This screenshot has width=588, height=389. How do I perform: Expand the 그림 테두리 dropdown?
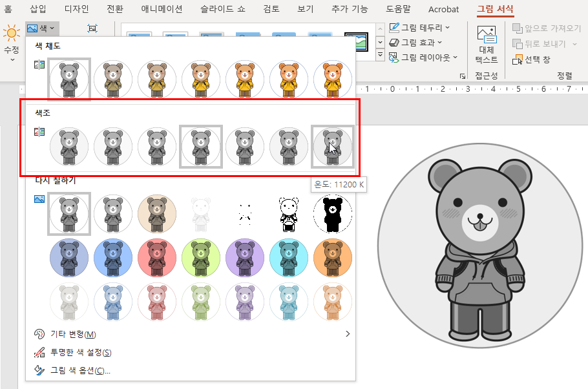click(448, 28)
